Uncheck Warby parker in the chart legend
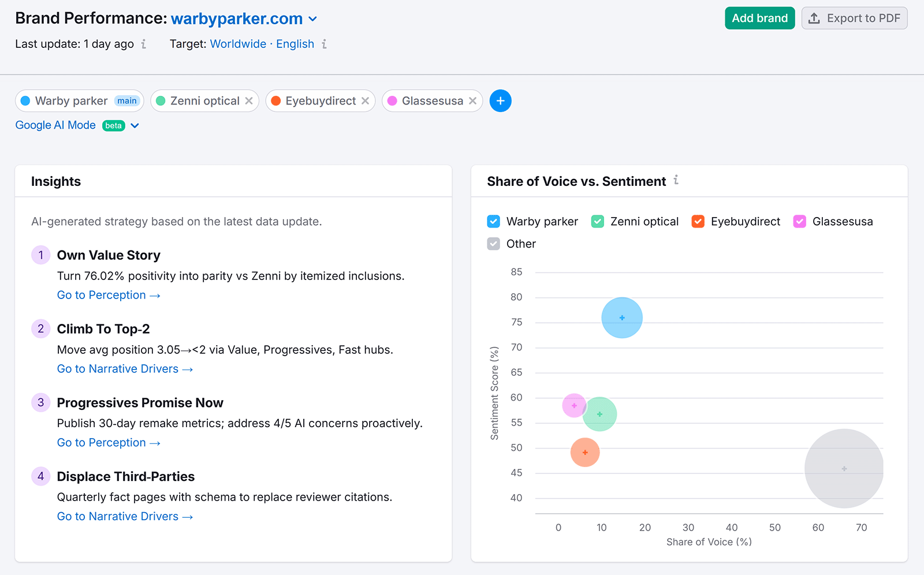The height and width of the screenshot is (575, 924). (493, 221)
